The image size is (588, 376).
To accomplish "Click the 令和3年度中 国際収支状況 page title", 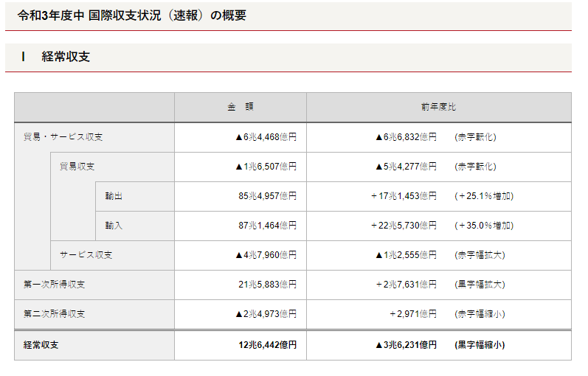I will pyautogui.click(x=131, y=15).
